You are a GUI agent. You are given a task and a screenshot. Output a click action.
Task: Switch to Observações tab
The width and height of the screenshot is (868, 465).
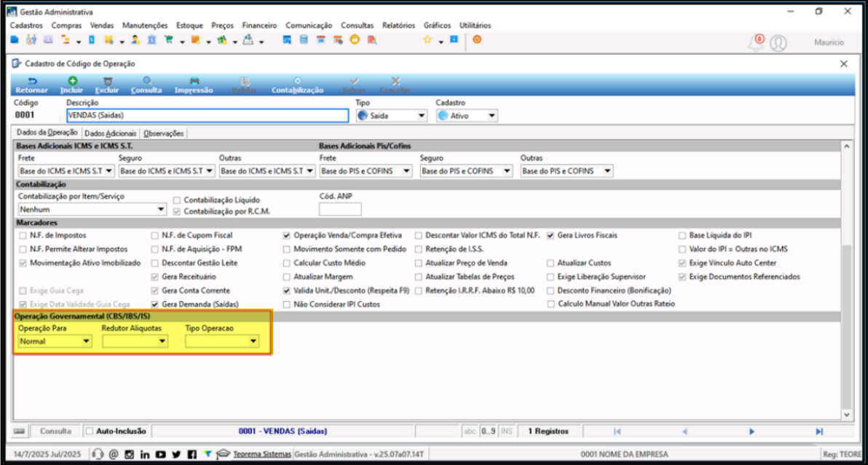pos(163,133)
